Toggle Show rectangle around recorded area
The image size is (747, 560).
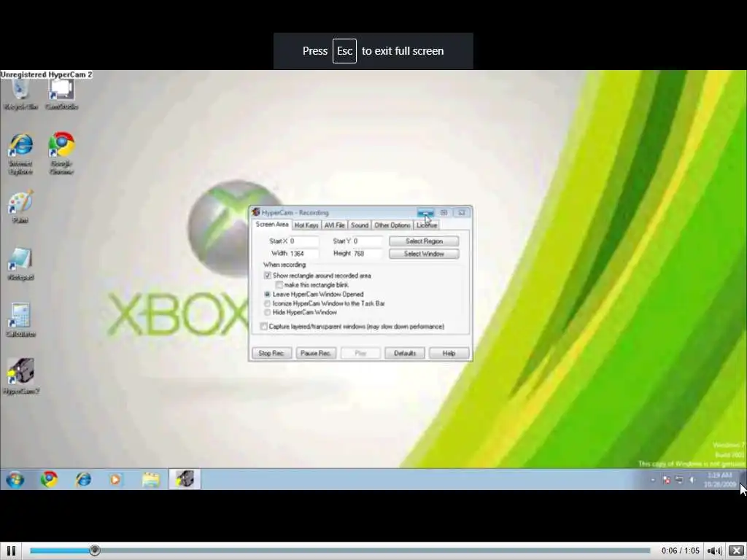267,276
